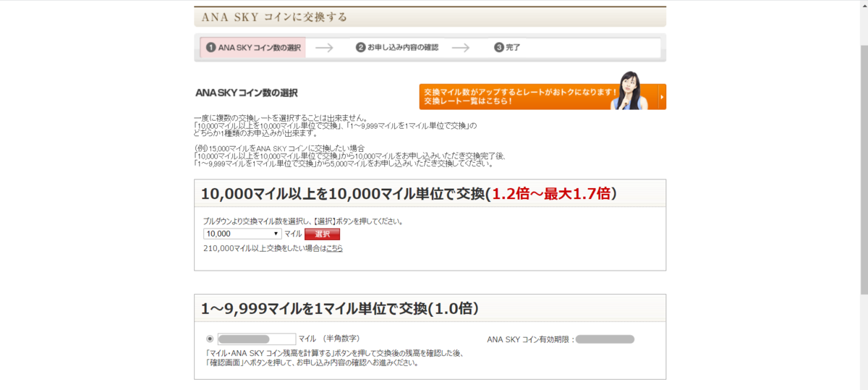Select the 1-mile-unit exchange radio button

210,339
